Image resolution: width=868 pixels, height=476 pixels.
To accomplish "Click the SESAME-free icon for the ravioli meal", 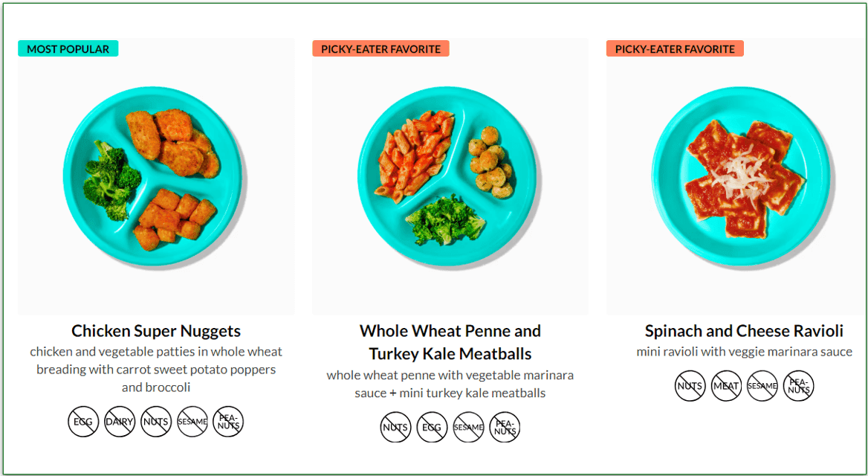I will click(762, 386).
